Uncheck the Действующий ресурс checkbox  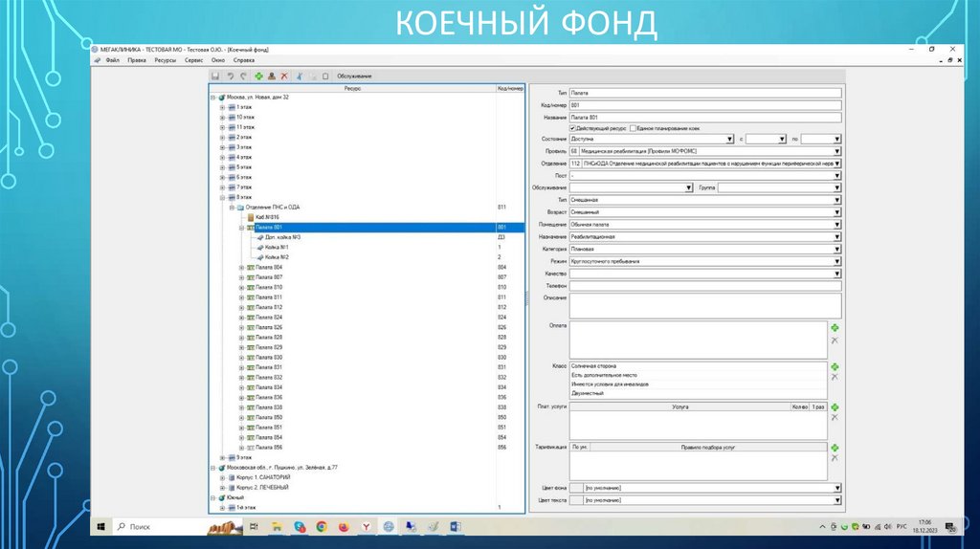(x=572, y=127)
